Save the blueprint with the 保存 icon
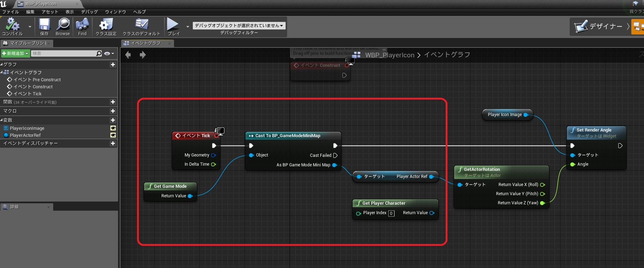 (44, 27)
